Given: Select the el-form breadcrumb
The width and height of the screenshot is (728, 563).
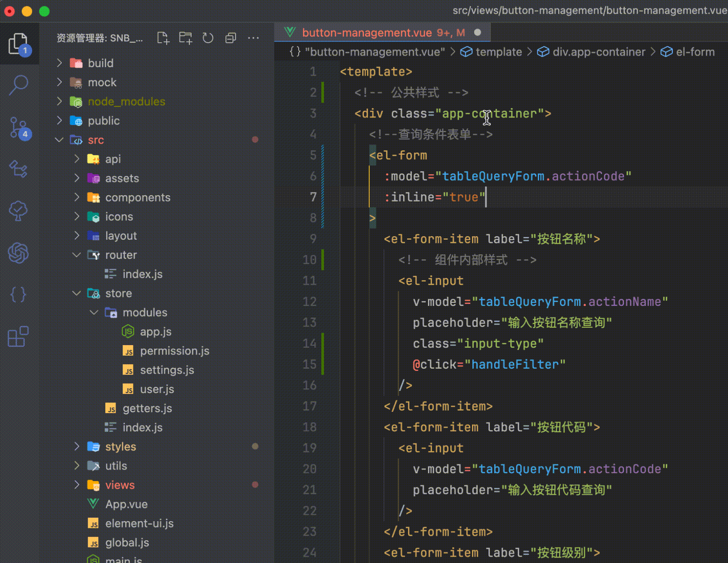Looking at the screenshot, I should point(695,52).
